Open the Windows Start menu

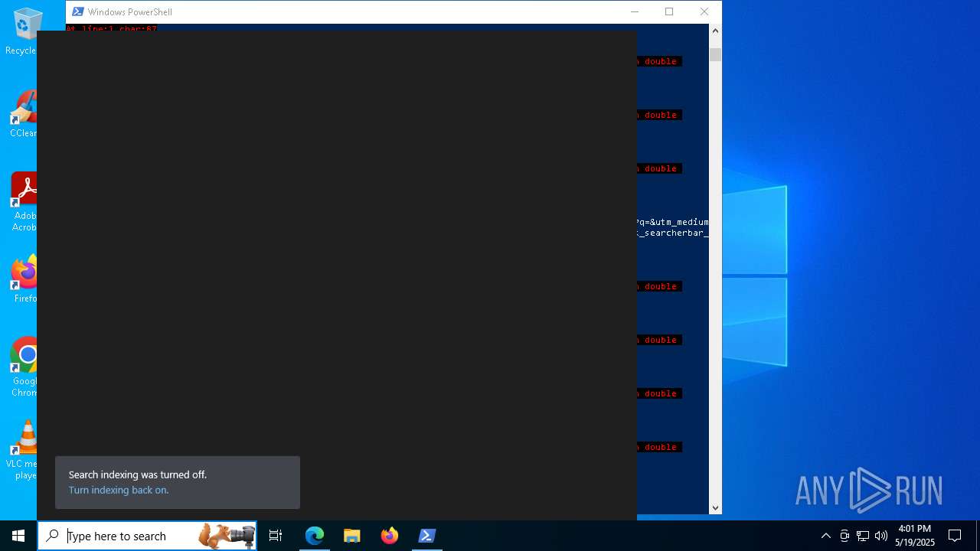pyautogui.click(x=18, y=536)
